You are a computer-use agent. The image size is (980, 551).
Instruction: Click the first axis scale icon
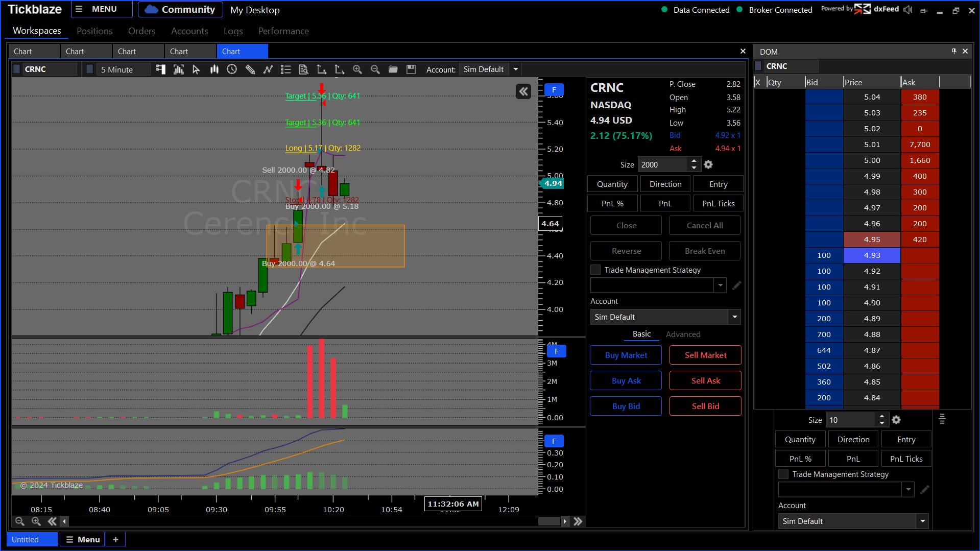point(322,69)
